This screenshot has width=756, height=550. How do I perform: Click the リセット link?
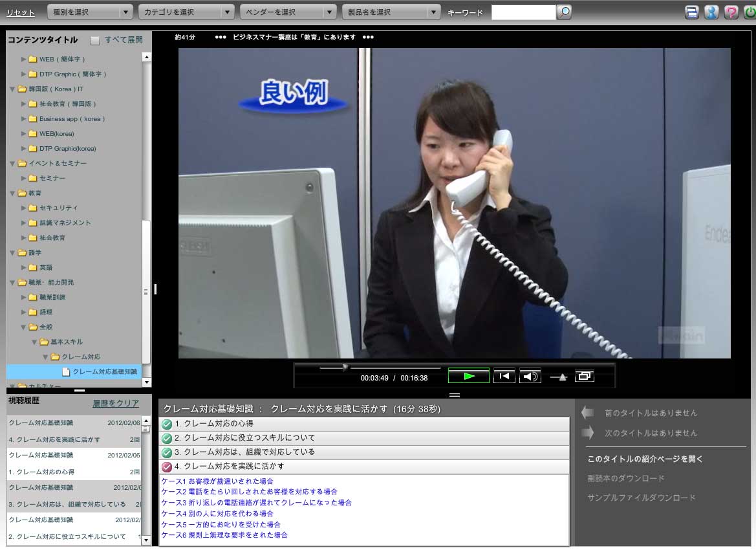(x=21, y=12)
